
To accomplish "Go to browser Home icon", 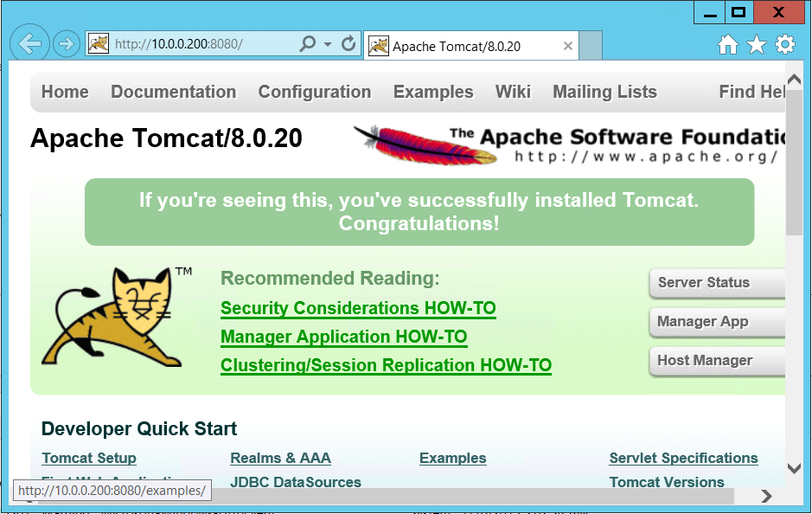I will point(727,44).
